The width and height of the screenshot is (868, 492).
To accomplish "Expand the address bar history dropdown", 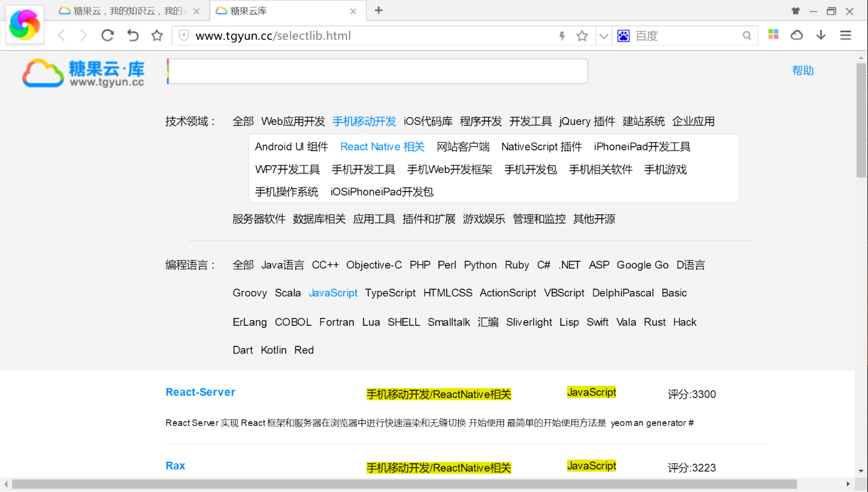I will coord(603,36).
